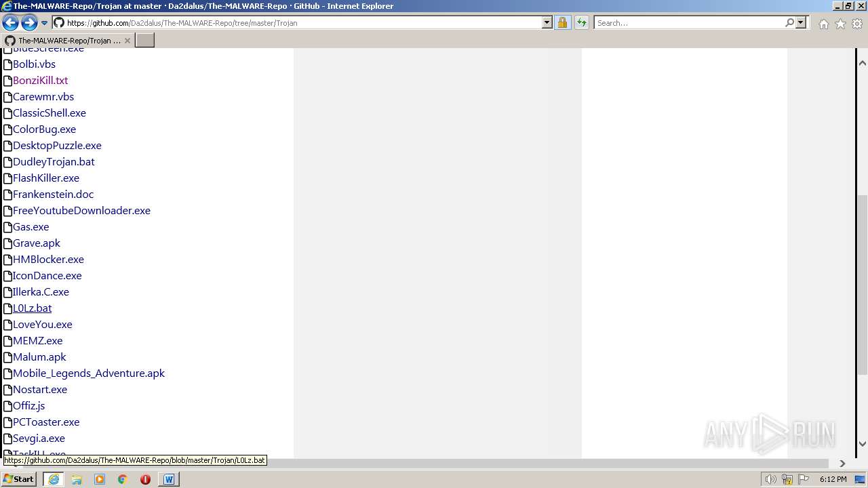Open Grave.apk file entry

click(x=37, y=243)
